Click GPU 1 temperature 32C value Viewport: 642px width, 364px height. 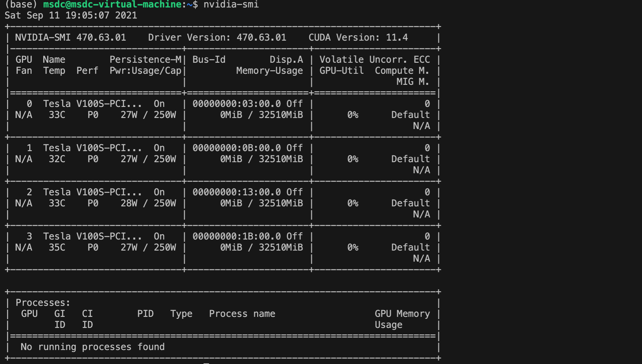(x=57, y=159)
